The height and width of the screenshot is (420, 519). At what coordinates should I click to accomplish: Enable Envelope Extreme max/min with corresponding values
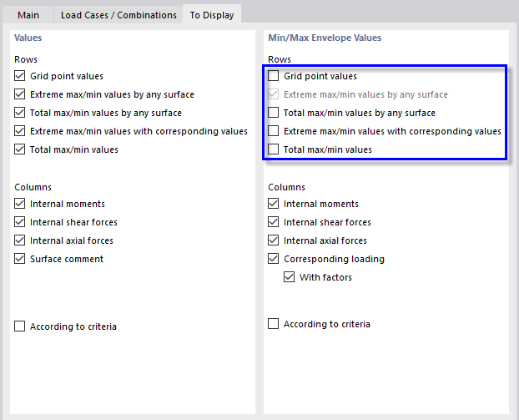pos(274,131)
